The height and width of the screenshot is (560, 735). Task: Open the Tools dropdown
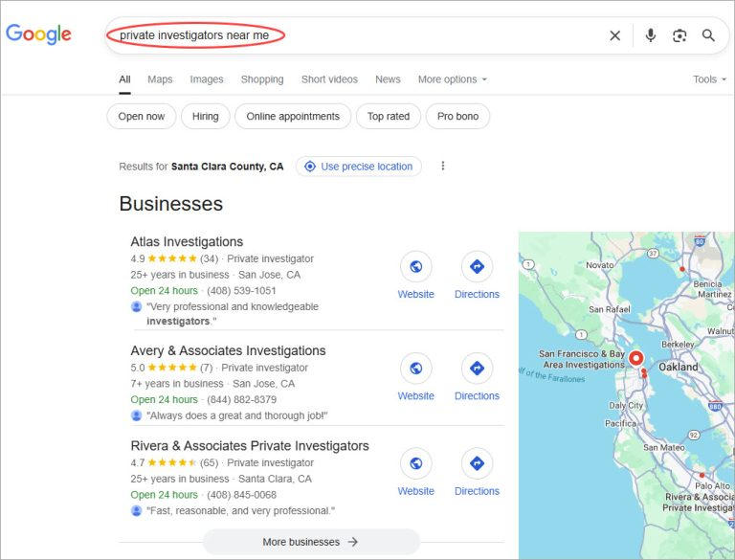pyautogui.click(x=709, y=79)
